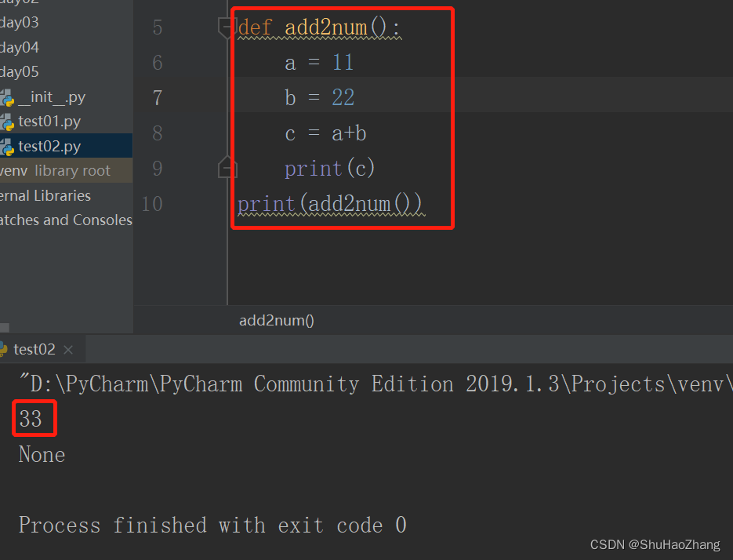
Task: Place cursor on 'a = 11' line
Action: [319, 63]
